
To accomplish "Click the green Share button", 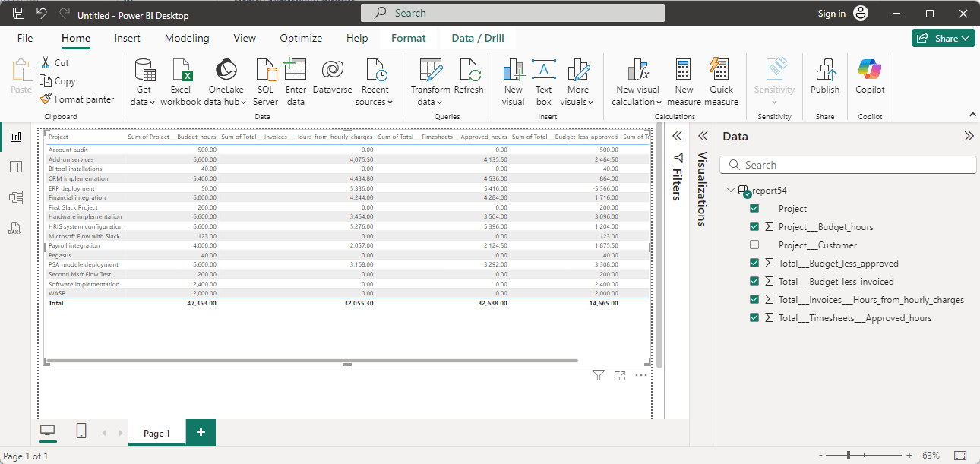I will 943,38.
